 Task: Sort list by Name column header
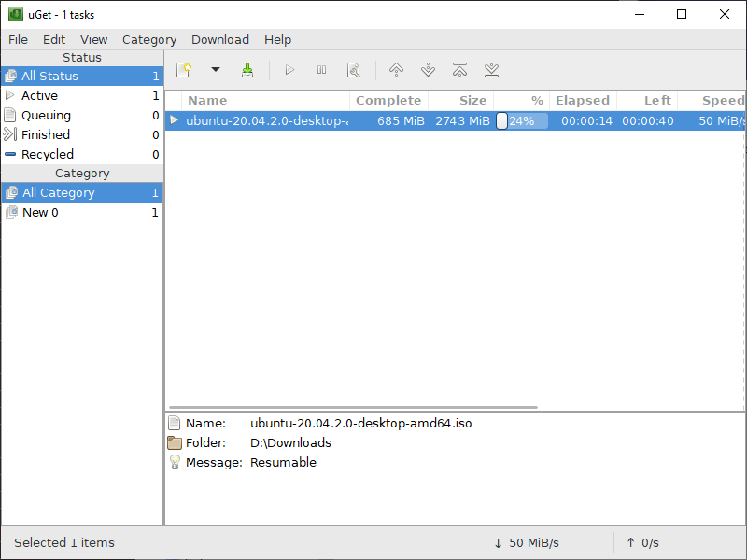tap(207, 100)
